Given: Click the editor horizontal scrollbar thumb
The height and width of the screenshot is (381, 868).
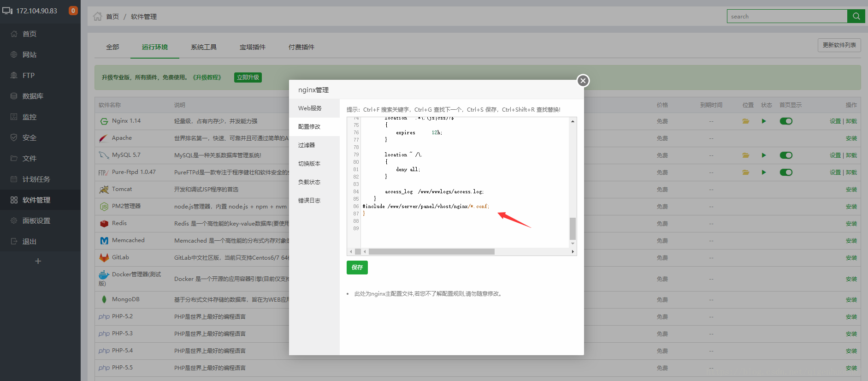Looking at the screenshot, I should (x=431, y=252).
